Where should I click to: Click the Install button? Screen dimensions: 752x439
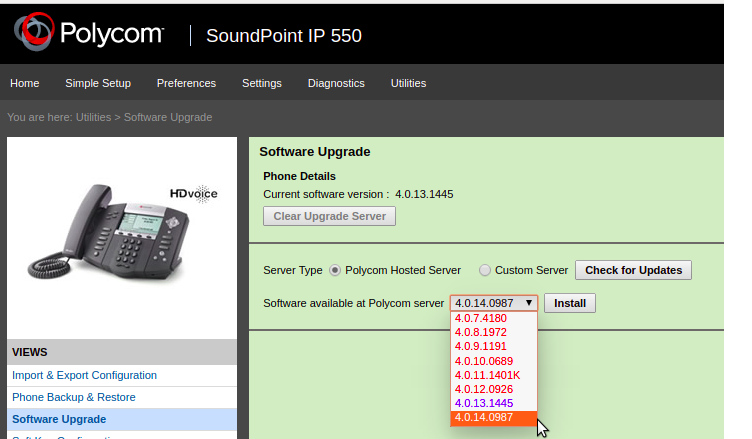(570, 303)
